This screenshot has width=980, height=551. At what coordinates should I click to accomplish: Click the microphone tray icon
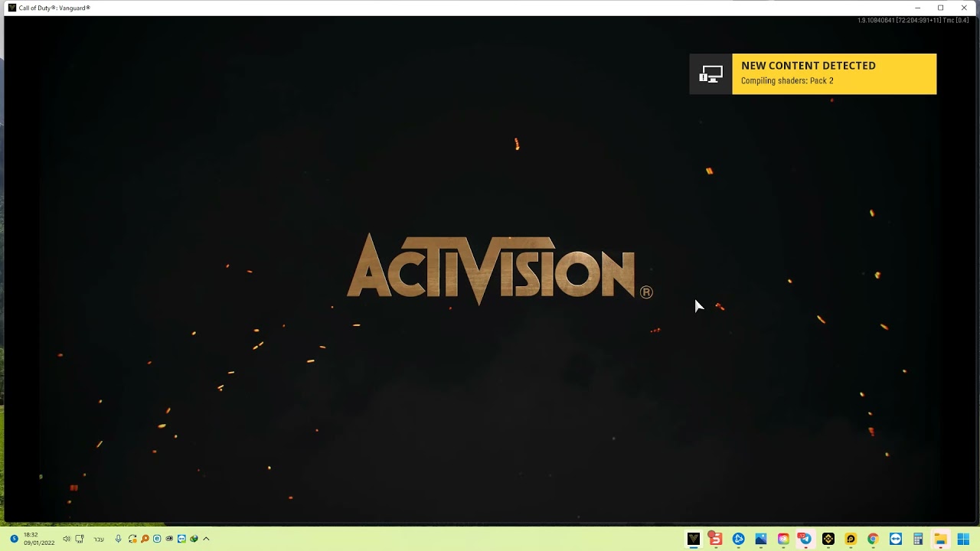[x=118, y=539]
